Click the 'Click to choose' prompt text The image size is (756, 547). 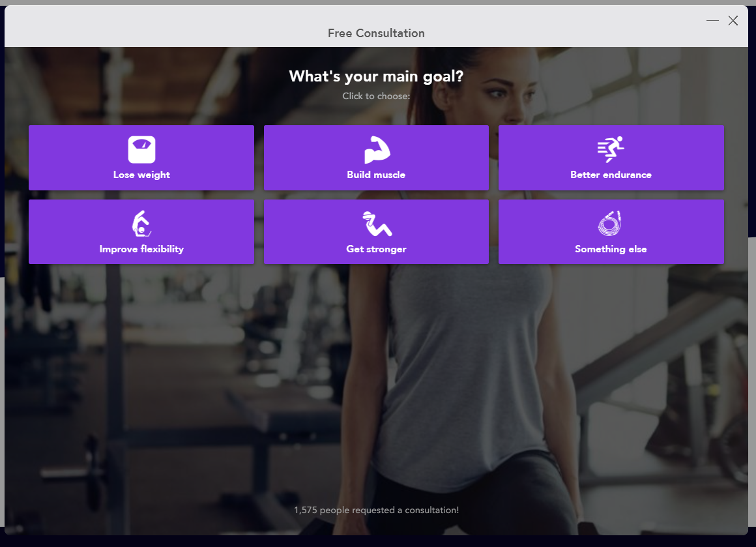pyautogui.click(x=376, y=95)
